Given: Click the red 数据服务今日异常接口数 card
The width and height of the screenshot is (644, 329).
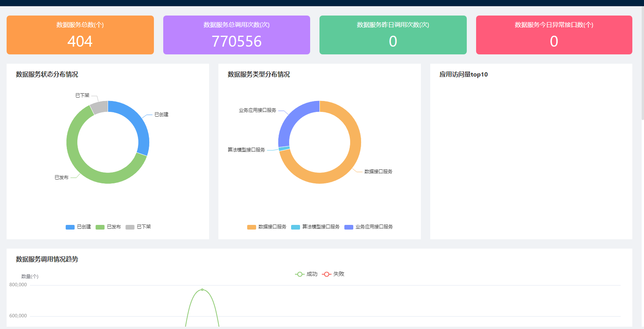Looking at the screenshot, I should (554, 35).
